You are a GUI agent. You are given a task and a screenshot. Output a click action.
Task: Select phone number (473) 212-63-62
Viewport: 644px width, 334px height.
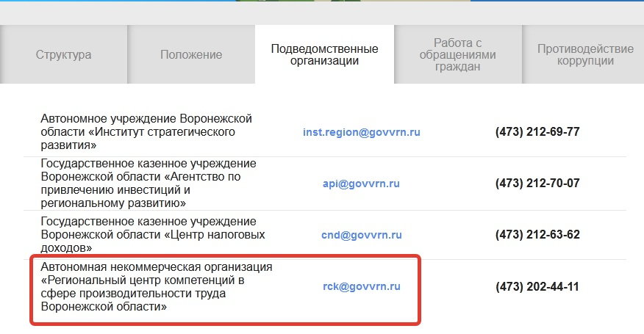pyautogui.click(x=537, y=235)
